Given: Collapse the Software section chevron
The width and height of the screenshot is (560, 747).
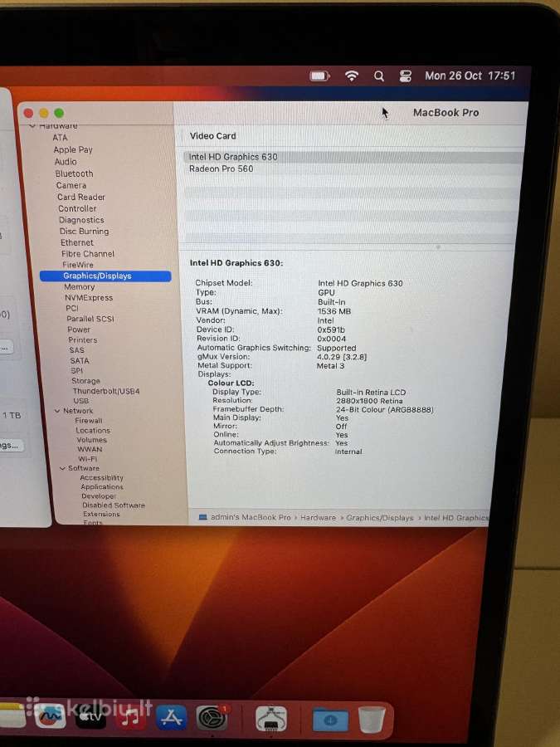Looking at the screenshot, I should [x=62, y=468].
